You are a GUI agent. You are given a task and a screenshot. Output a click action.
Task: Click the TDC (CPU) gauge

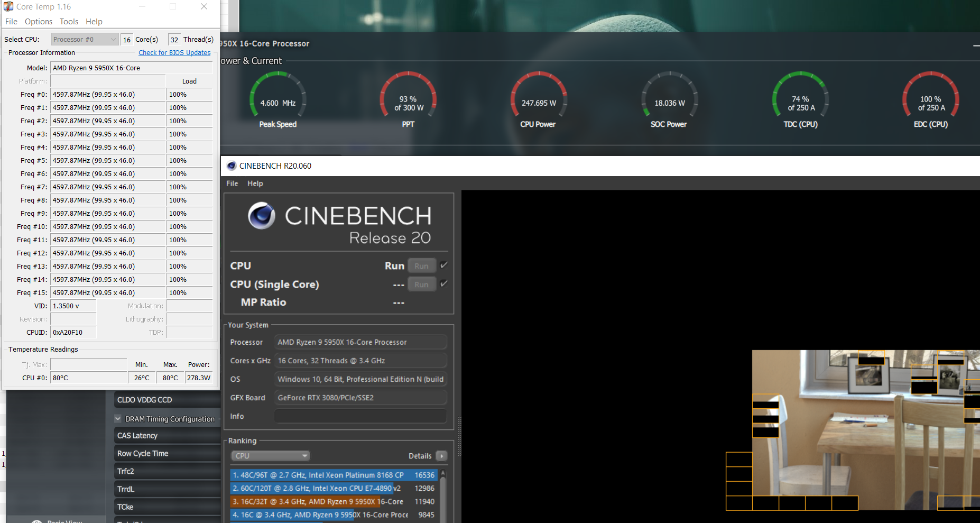[x=800, y=100]
